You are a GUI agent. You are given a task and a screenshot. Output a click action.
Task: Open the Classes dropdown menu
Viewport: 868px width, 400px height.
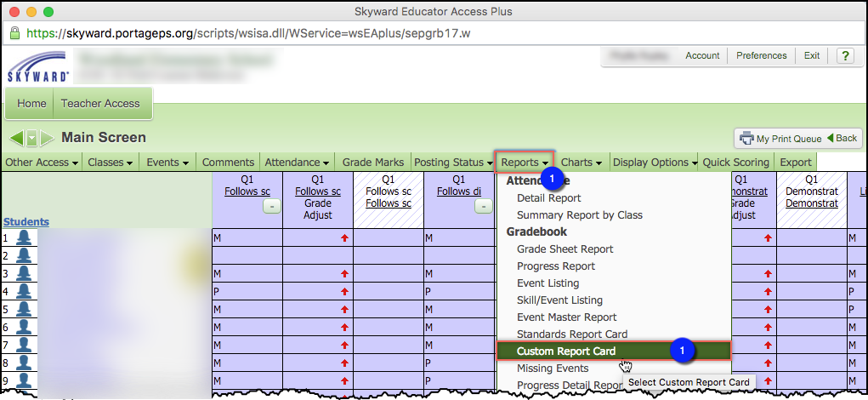[x=111, y=163]
